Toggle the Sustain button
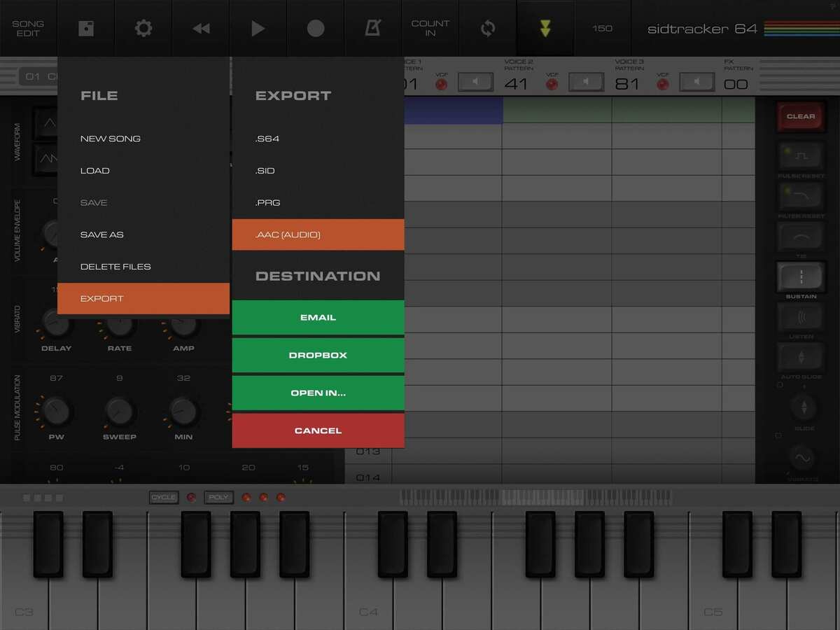Screen dimensions: 840x630 pyautogui.click(x=801, y=276)
